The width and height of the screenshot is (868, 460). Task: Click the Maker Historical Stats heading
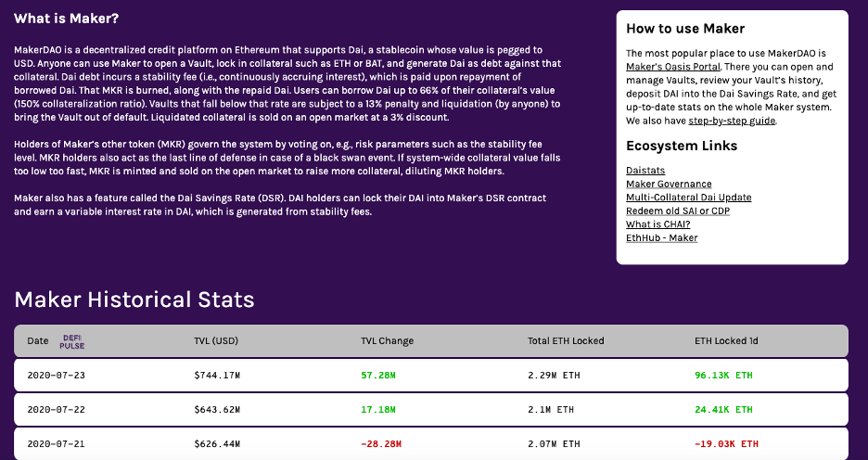coord(134,300)
